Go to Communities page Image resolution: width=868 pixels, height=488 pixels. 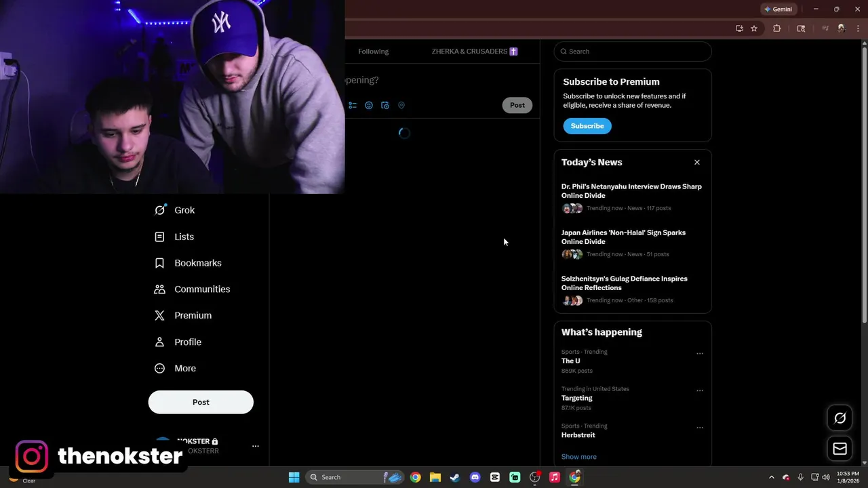(x=192, y=289)
